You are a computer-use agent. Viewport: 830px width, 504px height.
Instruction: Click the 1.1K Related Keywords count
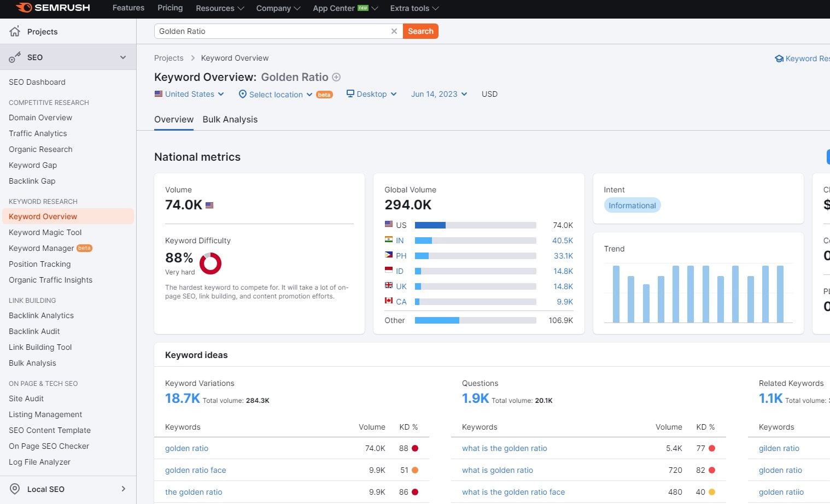(x=771, y=398)
